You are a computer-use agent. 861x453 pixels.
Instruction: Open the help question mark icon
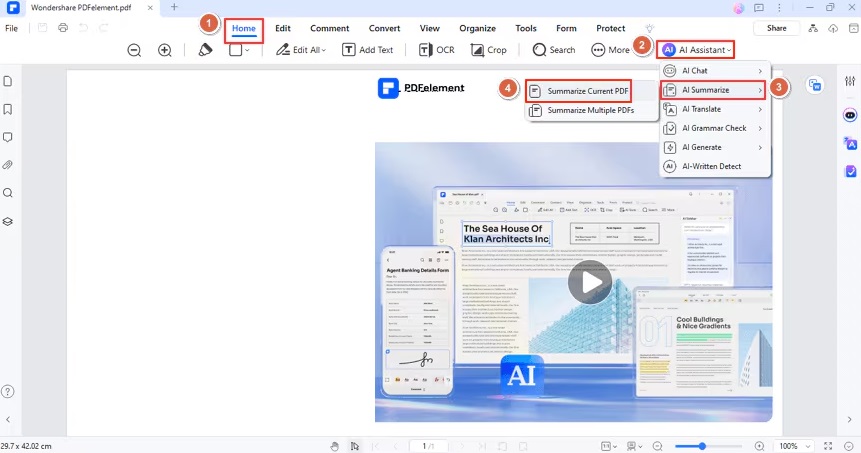click(8, 392)
